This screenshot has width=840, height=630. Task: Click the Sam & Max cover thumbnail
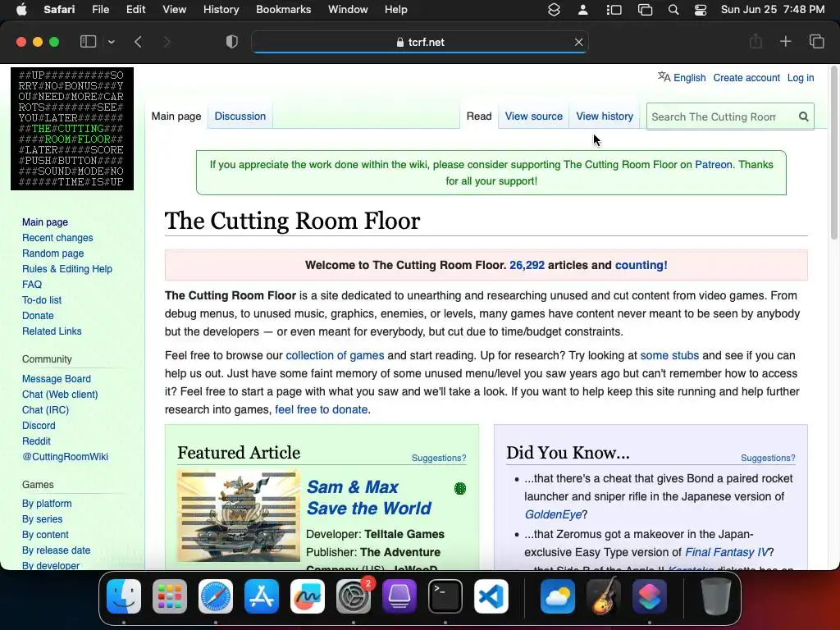239,515
